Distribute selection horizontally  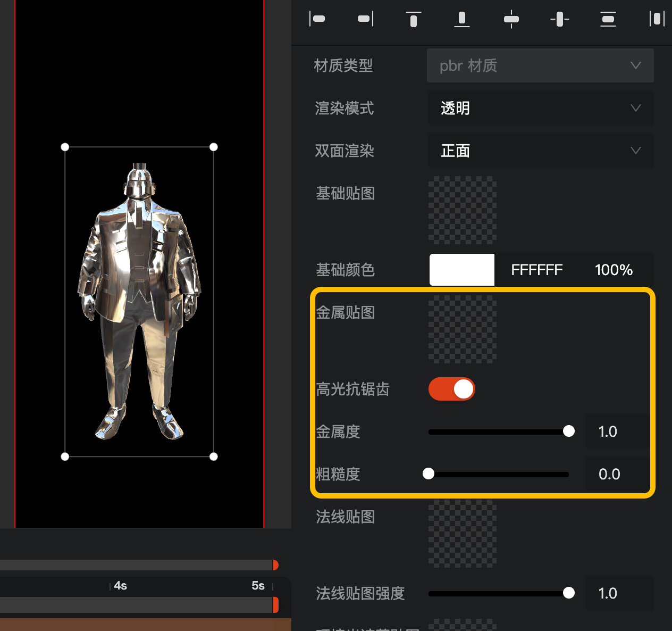(657, 19)
